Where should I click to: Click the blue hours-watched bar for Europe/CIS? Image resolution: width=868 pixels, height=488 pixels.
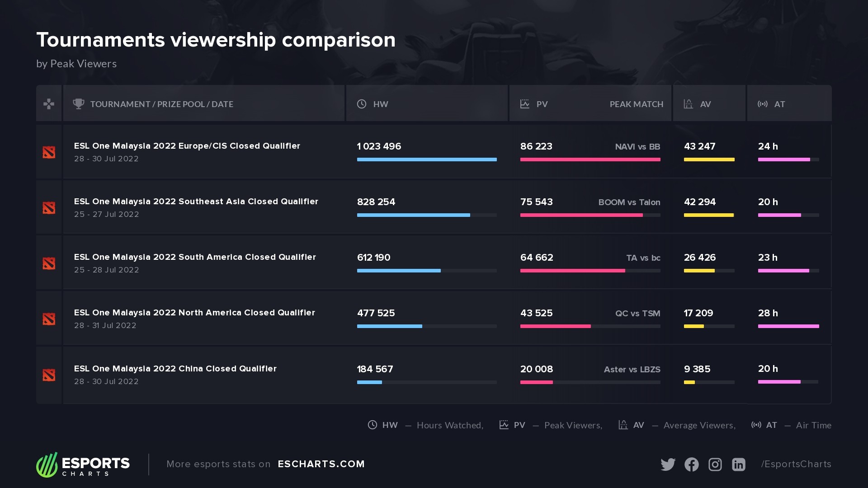pos(426,160)
